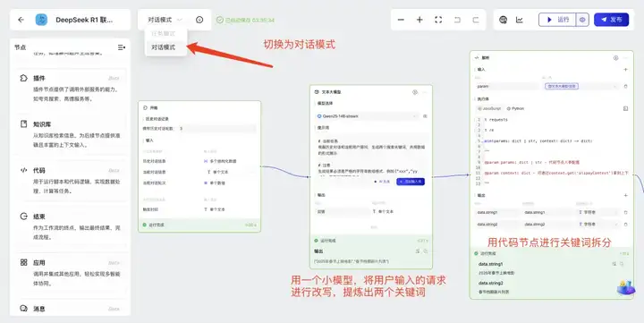Select the 结束 end node
The height and width of the screenshot is (323, 644).
click(x=71, y=226)
